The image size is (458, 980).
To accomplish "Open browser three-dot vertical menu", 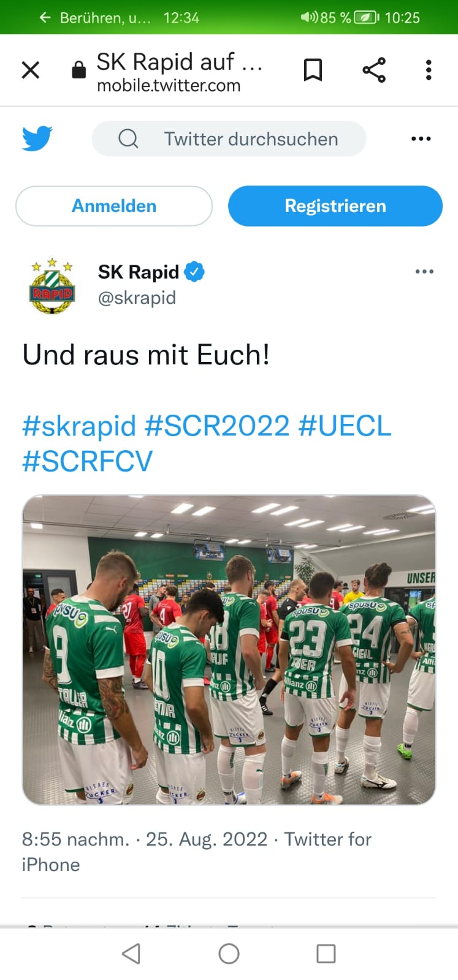I will [429, 70].
